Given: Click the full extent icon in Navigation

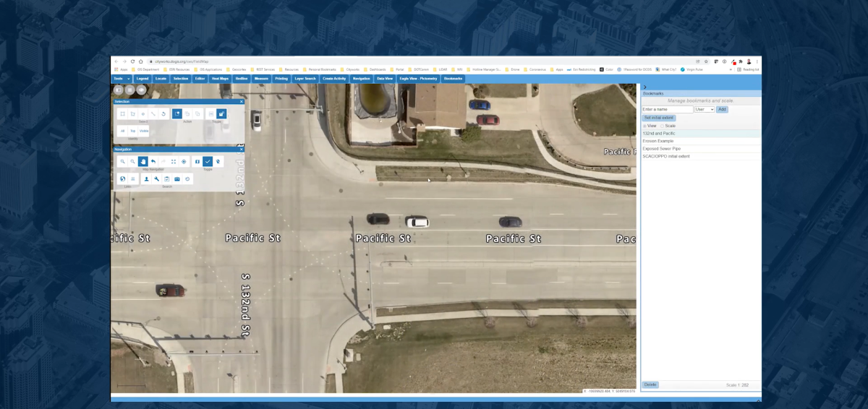Looking at the screenshot, I should click(x=174, y=162).
